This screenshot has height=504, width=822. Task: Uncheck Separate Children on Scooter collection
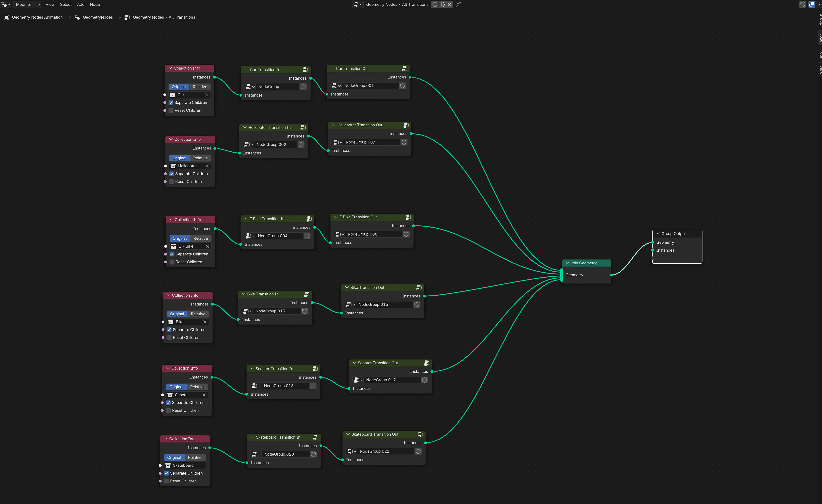coord(169,403)
